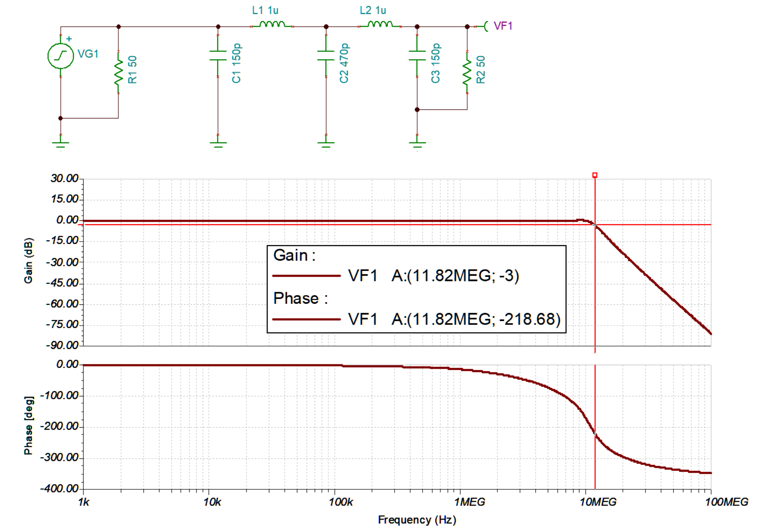757x532 pixels.
Task: Select the L2 1u inductor coil
Action: pyautogui.click(x=380, y=25)
